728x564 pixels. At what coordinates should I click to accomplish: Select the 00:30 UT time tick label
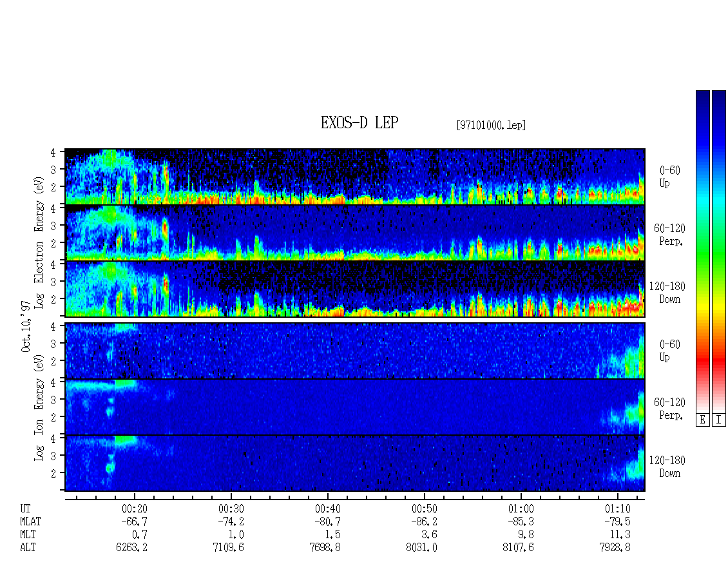click(231, 509)
